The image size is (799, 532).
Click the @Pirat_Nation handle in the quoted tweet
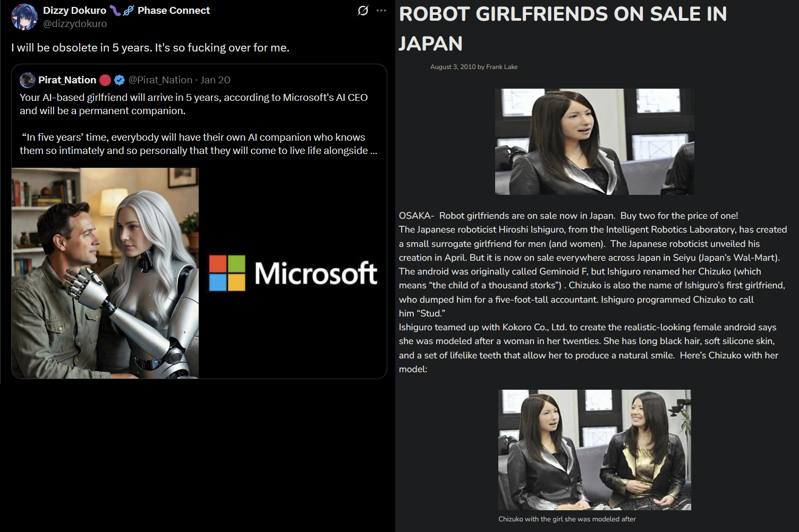(160, 80)
